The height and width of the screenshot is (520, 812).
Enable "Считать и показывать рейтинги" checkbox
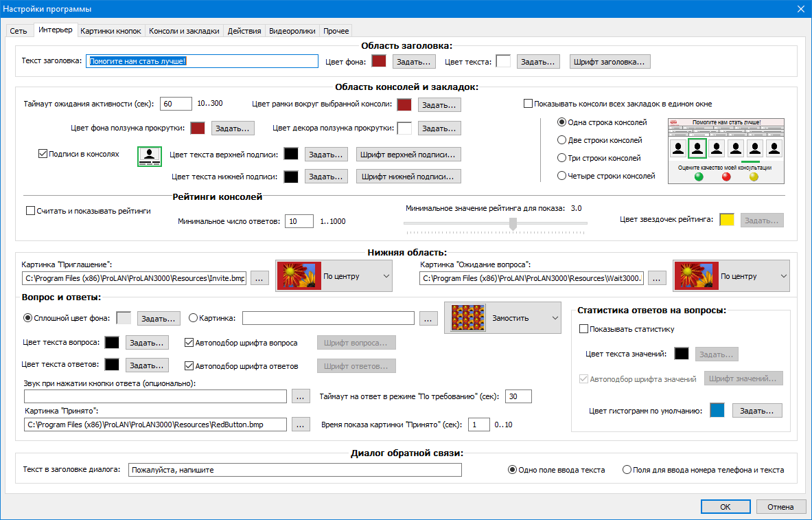(x=30, y=211)
